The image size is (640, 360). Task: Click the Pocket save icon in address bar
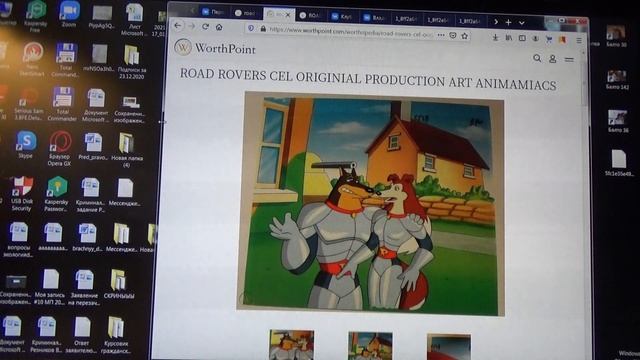point(453,36)
